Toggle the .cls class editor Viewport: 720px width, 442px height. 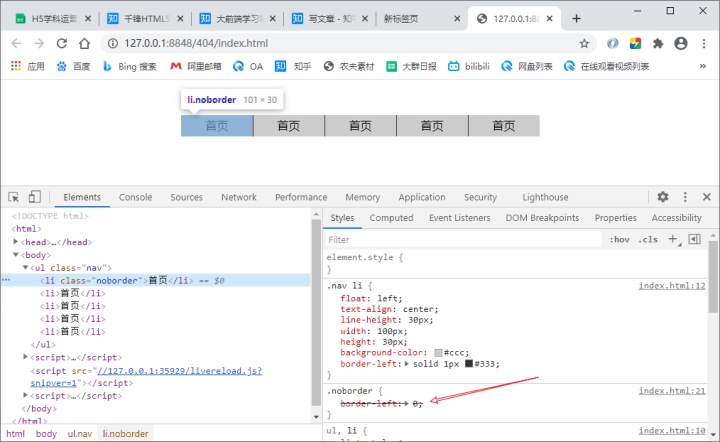coord(648,240)
